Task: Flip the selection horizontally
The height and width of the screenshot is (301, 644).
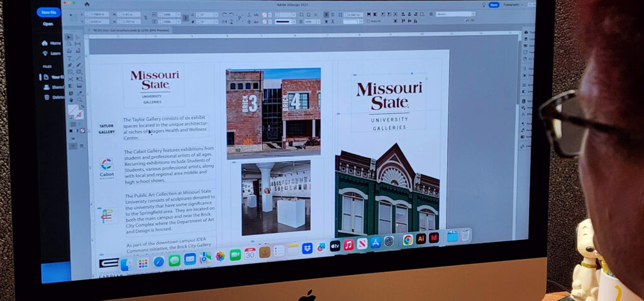Action: coord(225,22)
